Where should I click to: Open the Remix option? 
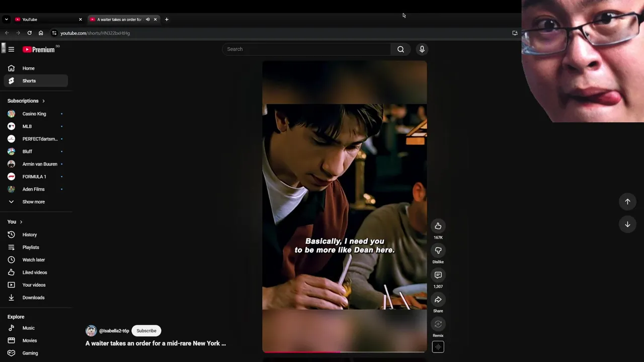[x=438, y=324]
